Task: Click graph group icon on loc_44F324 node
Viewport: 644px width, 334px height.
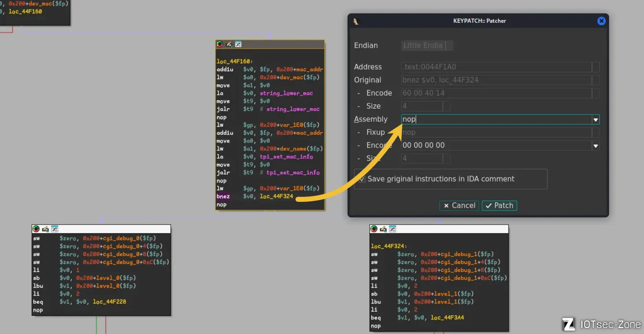Action: [x=392, y=229]
